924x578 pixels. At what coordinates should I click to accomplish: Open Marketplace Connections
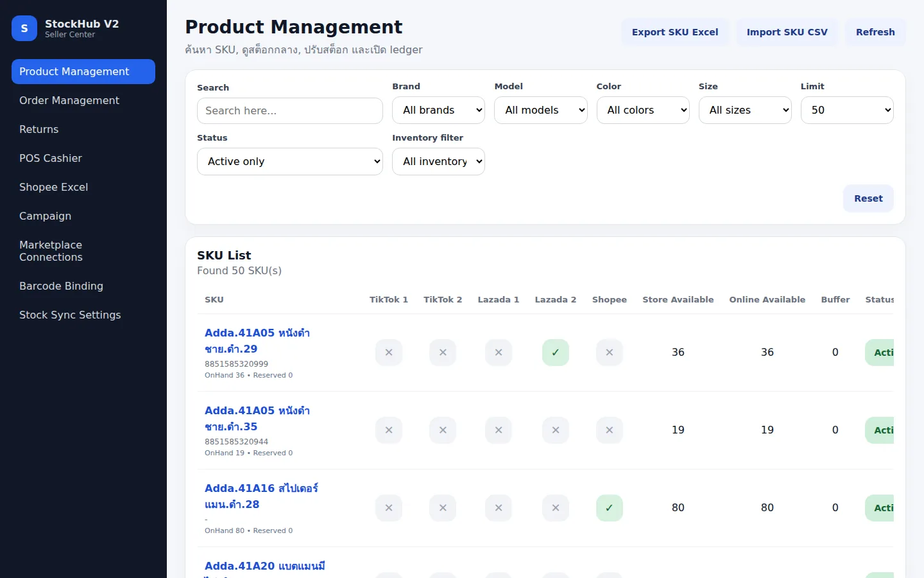83,251
